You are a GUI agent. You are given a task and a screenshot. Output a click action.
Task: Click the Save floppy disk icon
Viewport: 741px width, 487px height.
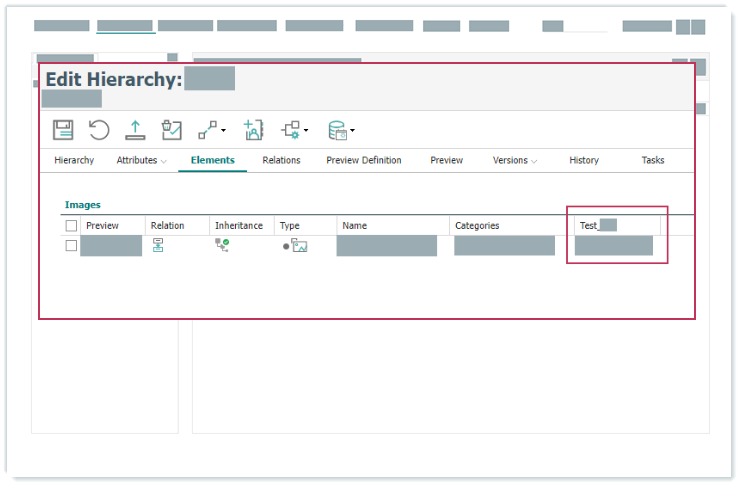(62, 129)
